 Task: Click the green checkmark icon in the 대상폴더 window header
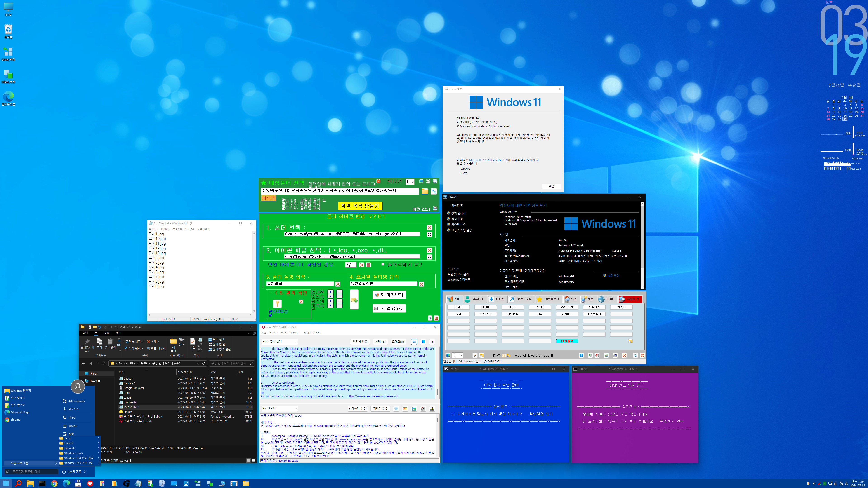(x=428, y=181)
